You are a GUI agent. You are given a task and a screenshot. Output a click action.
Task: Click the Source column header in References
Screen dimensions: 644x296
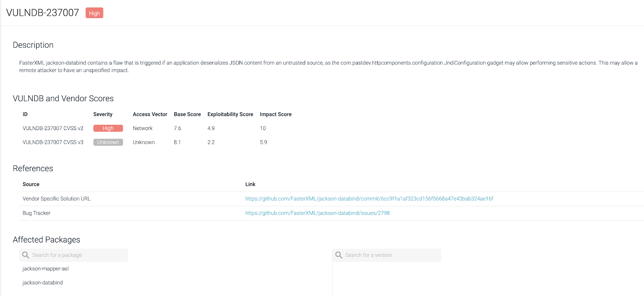pyautogui.click(x=31, y=184)
